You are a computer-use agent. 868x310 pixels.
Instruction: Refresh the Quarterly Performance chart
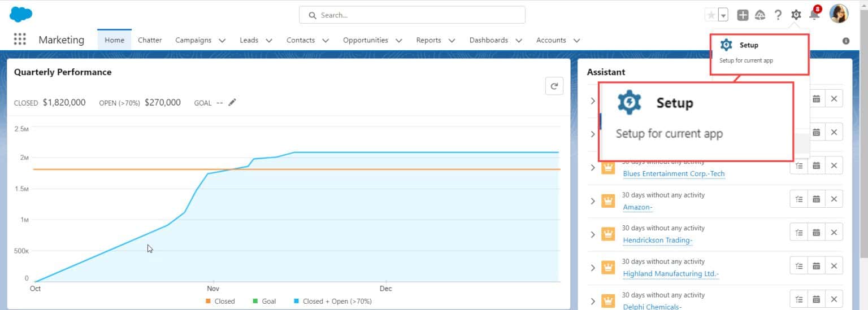(554, 86)
